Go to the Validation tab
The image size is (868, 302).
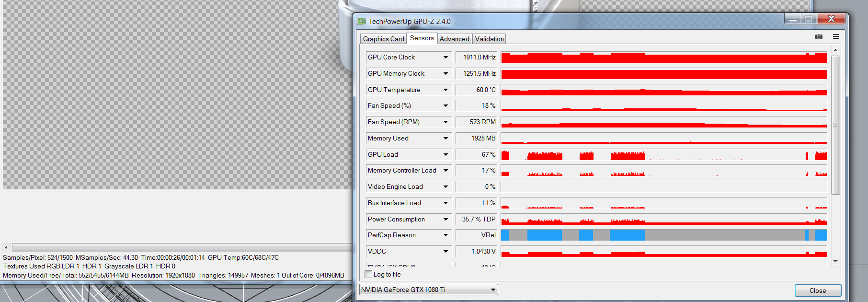coord(489,39)
